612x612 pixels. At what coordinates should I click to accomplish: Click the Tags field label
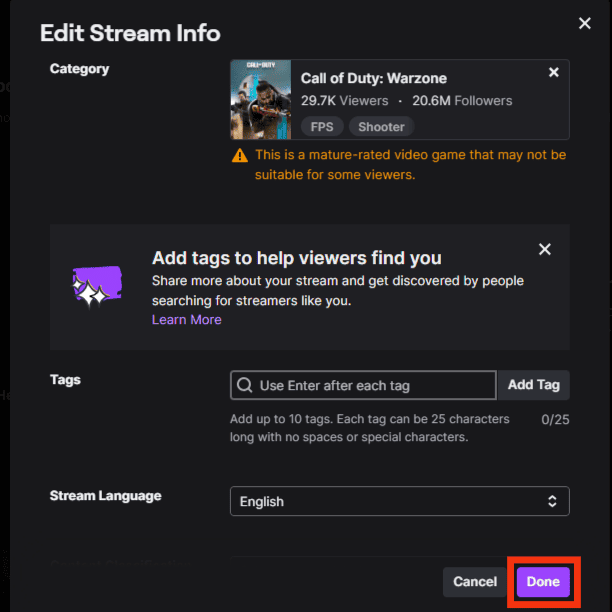click(x=65, y=380)
